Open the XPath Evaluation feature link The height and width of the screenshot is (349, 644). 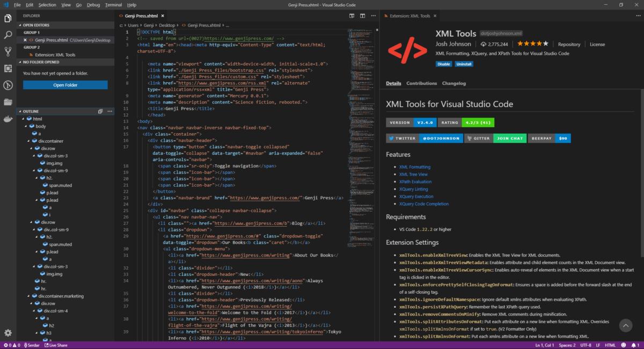click(416, 181)
